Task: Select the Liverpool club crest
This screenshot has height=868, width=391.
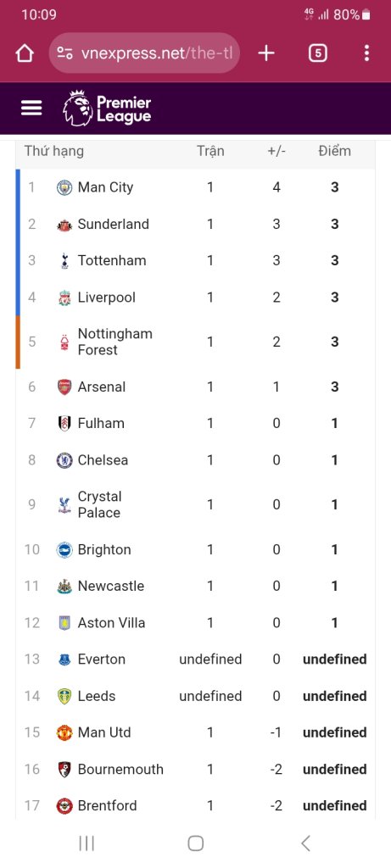Action: pos(64,298)
